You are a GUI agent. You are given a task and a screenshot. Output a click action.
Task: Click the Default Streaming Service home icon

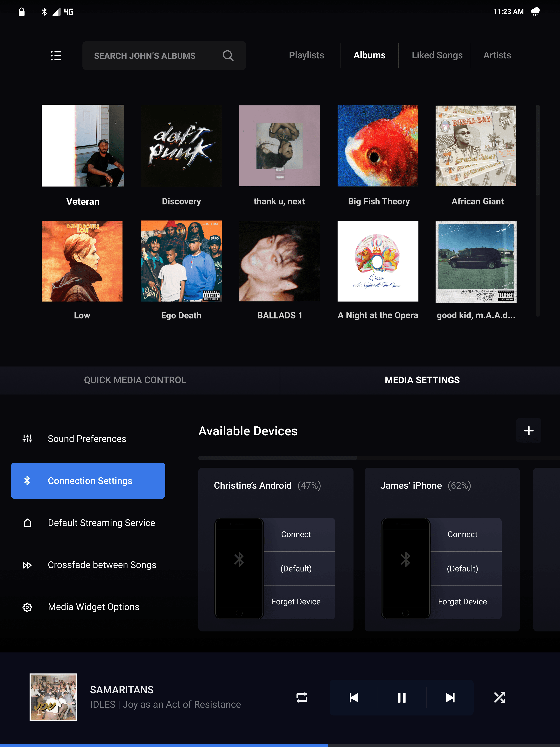coord(27,523)
